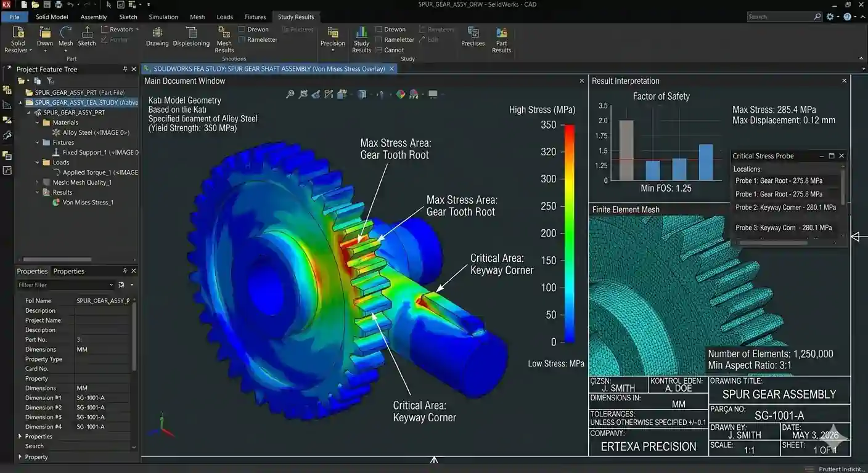This screenshot has height=473, width=868.
Task: Collapse the Materials folder in the feature tree
Action: (x=38, y=123)
